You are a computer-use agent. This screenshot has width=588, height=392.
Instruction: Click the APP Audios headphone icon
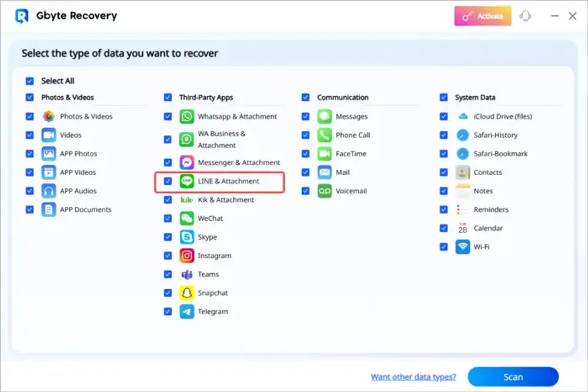pyautogui.click(x=49, y=191)
